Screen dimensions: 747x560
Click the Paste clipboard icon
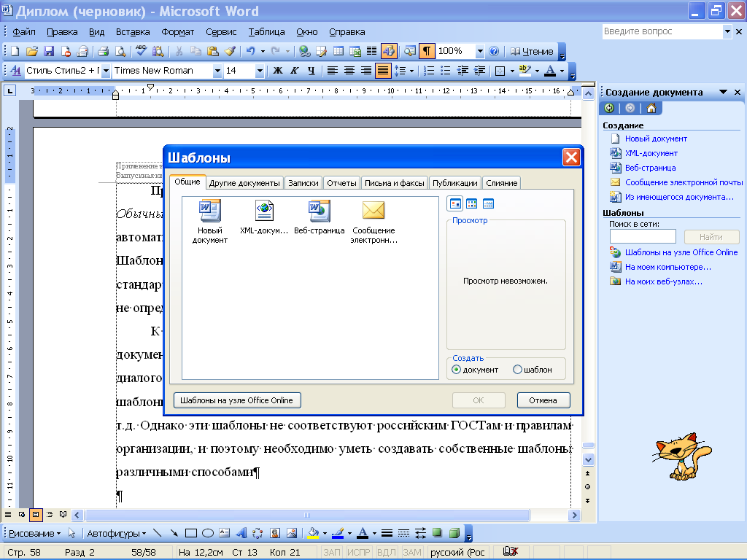[x=212, y=51]
